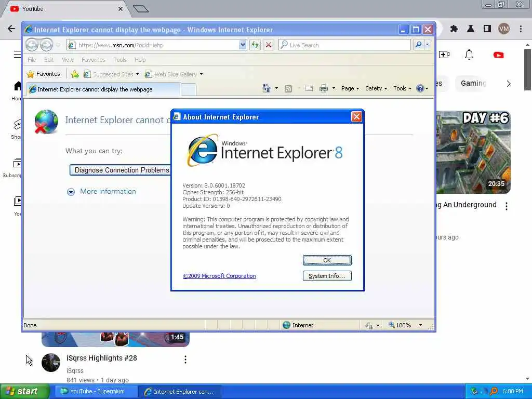Click the 100% zoom level control
Screen dimensions: 532x399
pos(401,325)
